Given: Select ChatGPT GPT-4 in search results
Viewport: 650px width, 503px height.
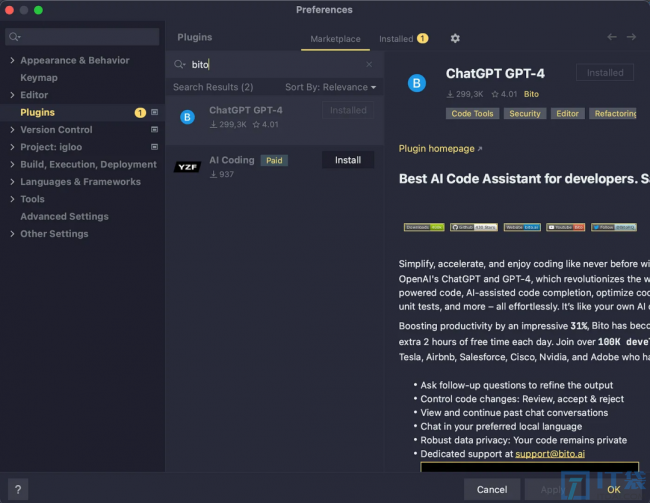Looking at the screenshot, I should [275, 120].
